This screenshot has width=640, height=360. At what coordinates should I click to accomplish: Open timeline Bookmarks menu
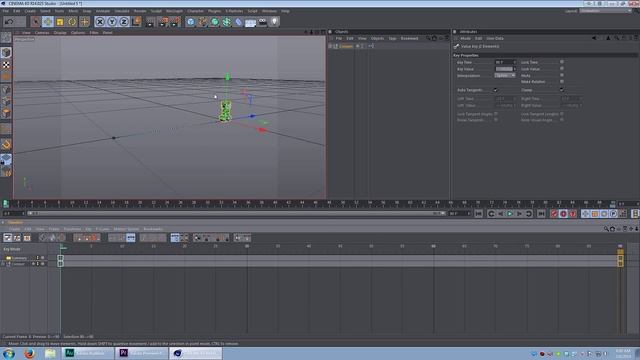153,229
